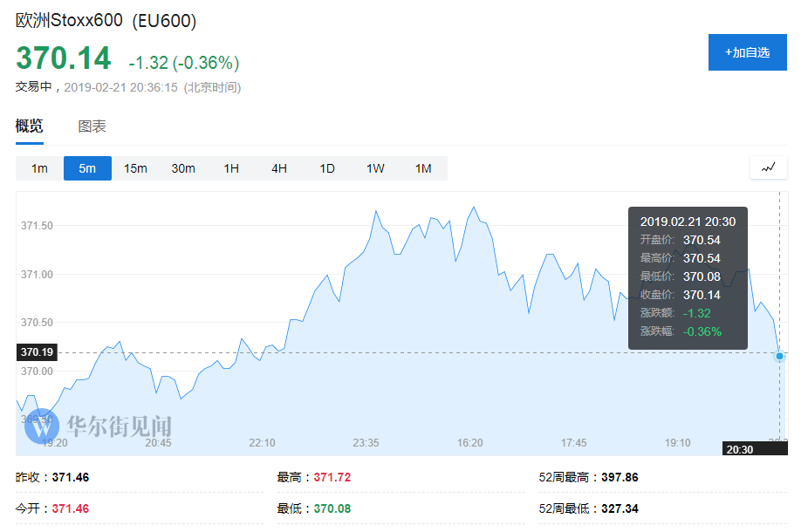Switch to the 1D daily chart

point(327,168)
